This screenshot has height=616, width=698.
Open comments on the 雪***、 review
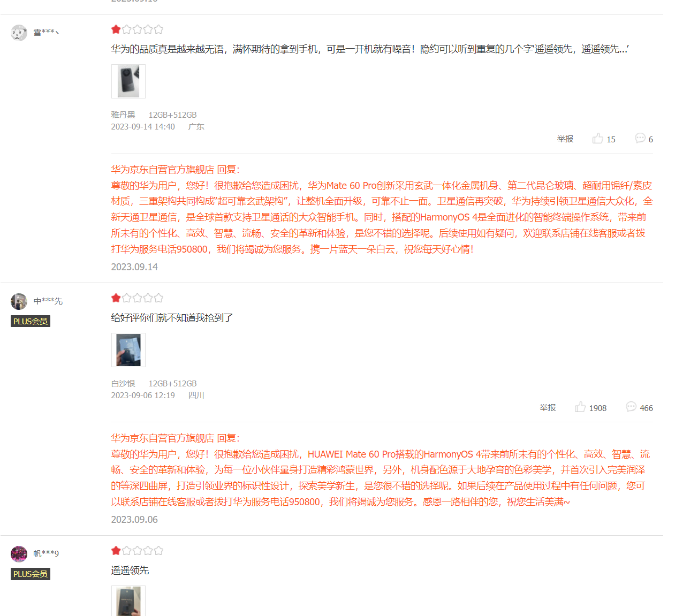pos(643,139)
